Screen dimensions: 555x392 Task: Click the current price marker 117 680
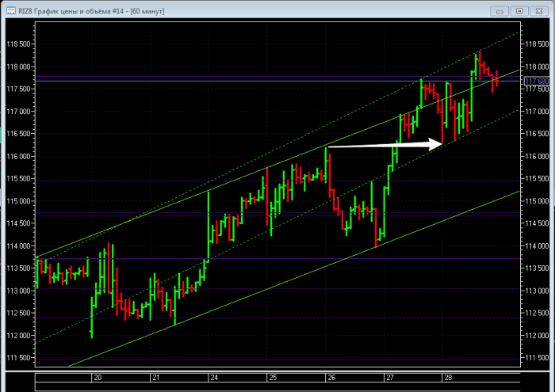pyautogui.click(x=537, y=82)
